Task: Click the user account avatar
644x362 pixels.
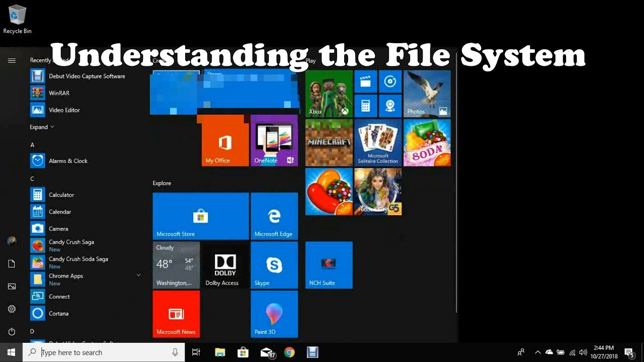Action: (12, 241)
